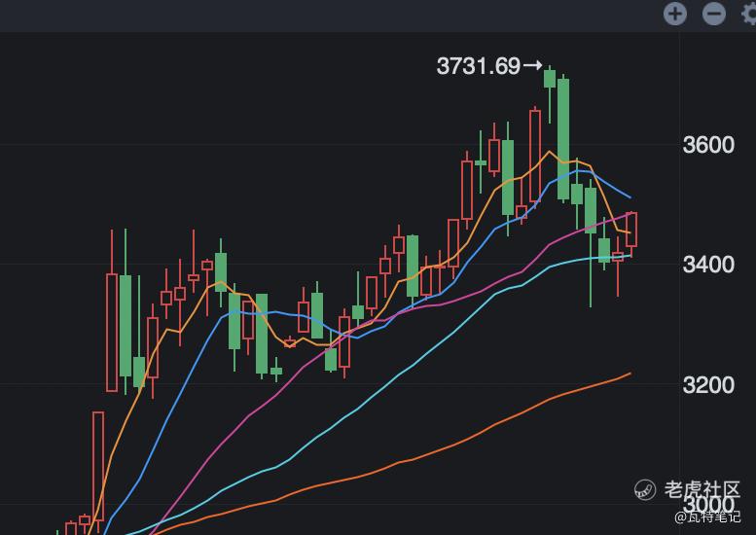Screen dimensions: 756x535
Task: Click the end of the orange bottom moving average
Action: (x=630, y=373)
